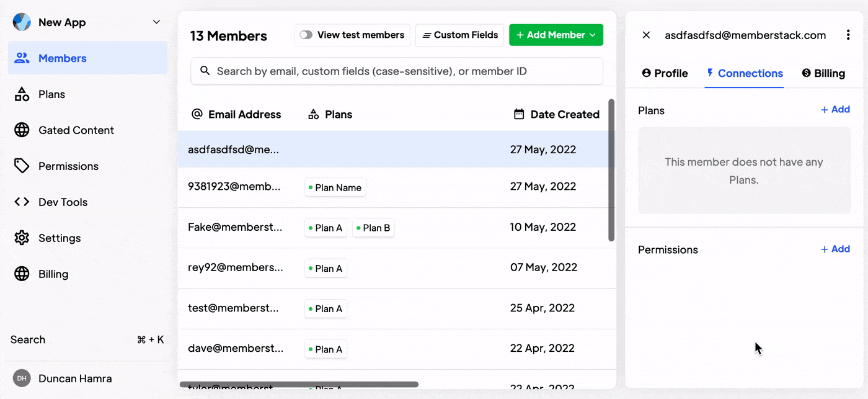
Task: Click the Members people icon in sidebar
Action: [22, 58]
